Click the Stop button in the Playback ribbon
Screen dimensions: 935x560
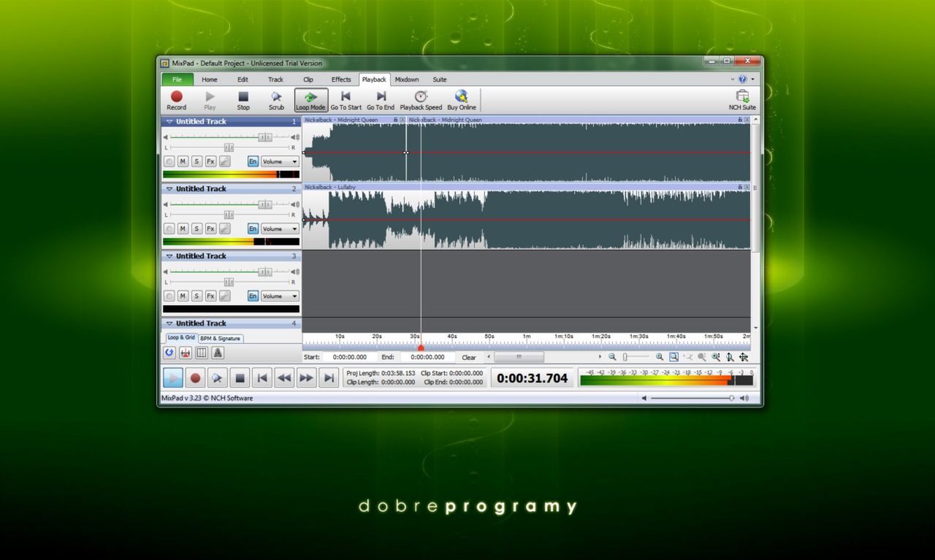click(x=243, y=100)
